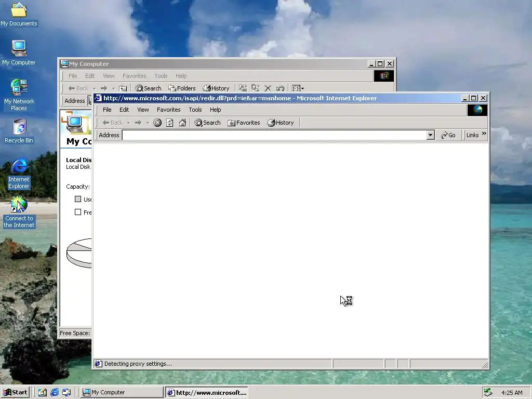Open Favorites menu in Internet Explorer menu bar
Screen dimensions: 532x399
point(169,110)
